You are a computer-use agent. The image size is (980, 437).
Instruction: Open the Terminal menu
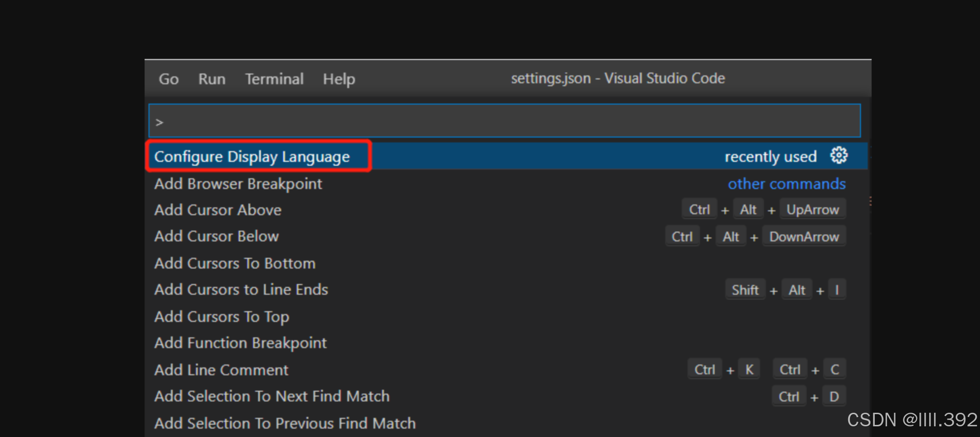274,79
